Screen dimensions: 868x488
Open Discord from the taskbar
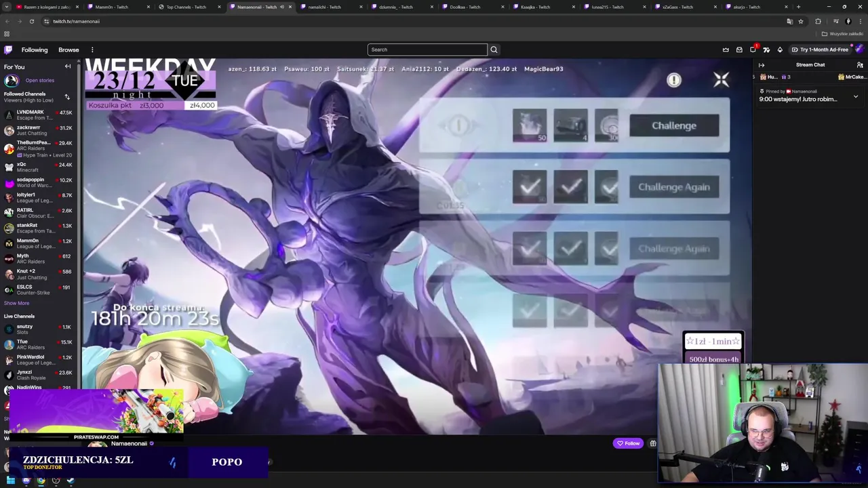26,481
